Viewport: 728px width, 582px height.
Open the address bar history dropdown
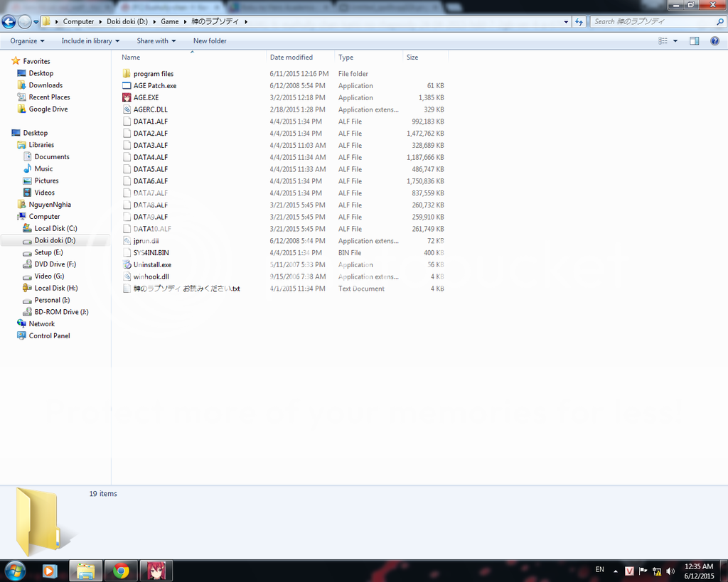pyautogui.click(x=567, y=21)
